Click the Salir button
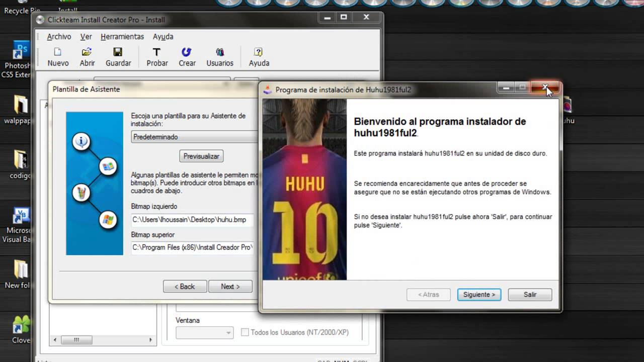 [530, 295]
